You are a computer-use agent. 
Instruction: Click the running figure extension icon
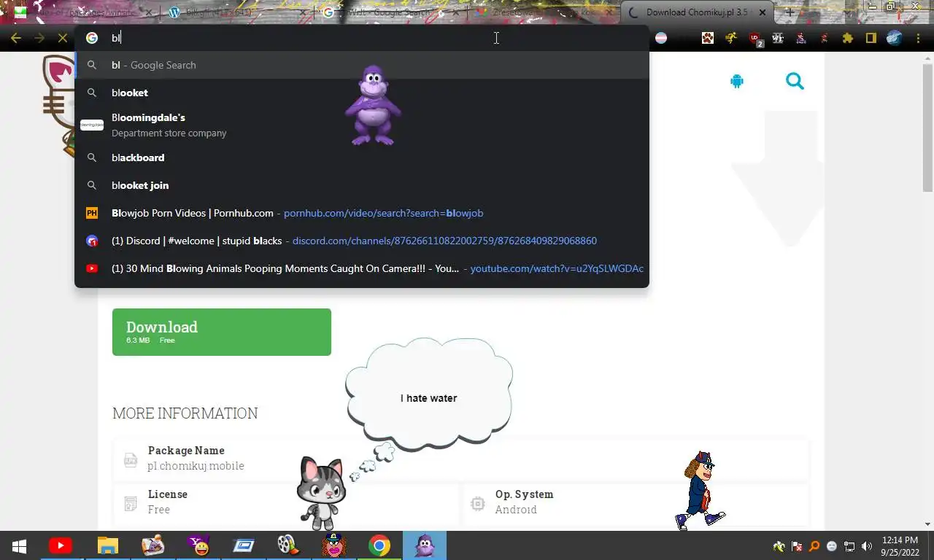732,38
